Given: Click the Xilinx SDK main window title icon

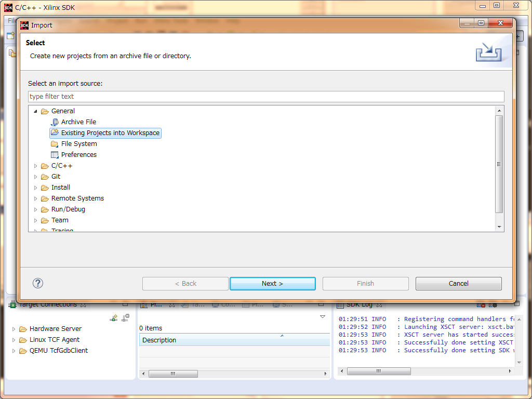Looking at the screenshot, I should tap(8, 7).
